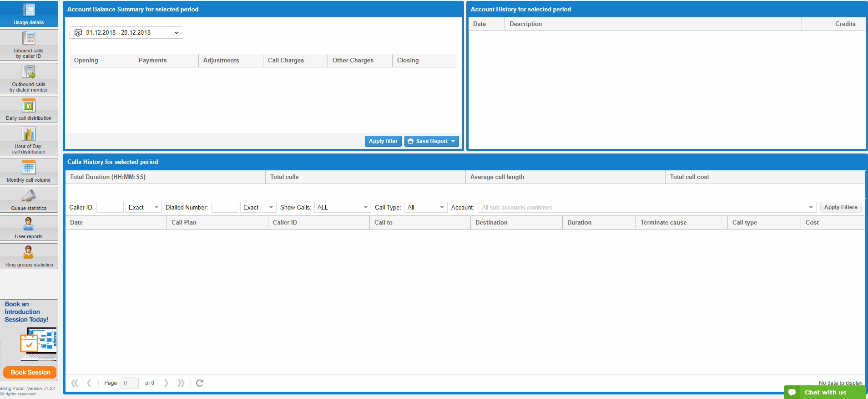This screenshot has height=399, width=868.
Task: Click the Apply filter button
Action: (383, 141)
